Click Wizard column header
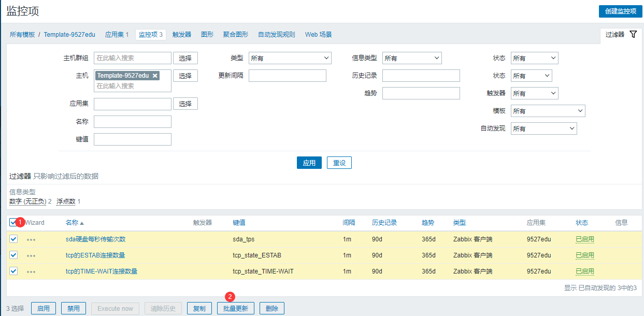 click(x=35, y=223)
